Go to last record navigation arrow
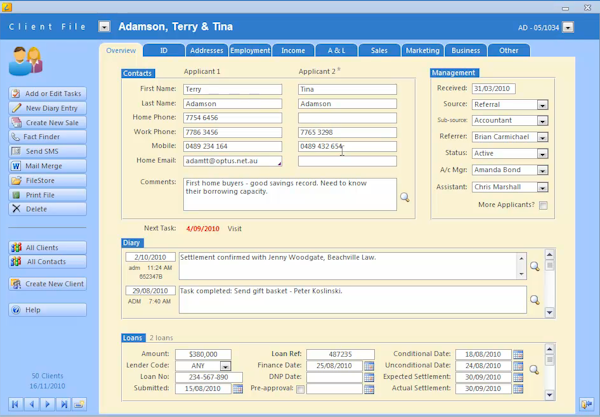600x417 pixels. click(x=64, y=404)
